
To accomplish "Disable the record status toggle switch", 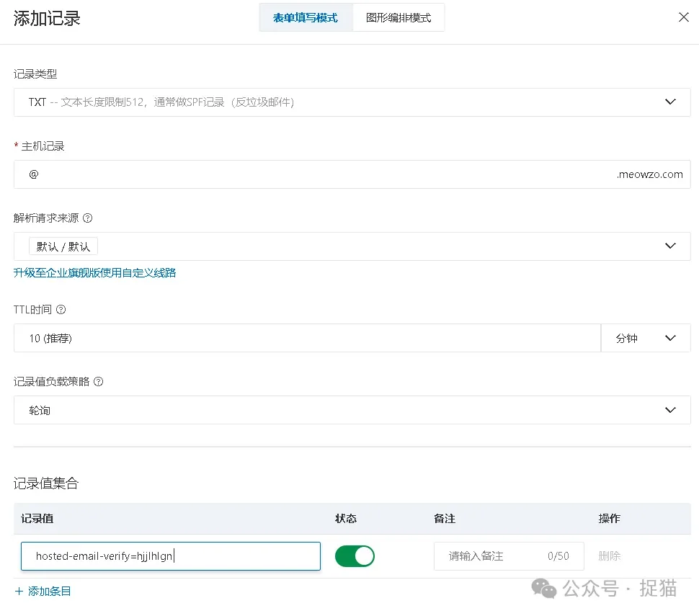I will tap(355, 555).
